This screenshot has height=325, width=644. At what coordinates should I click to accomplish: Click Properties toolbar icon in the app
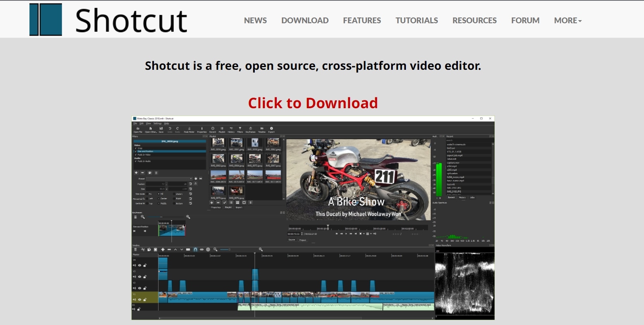[202, 130]
